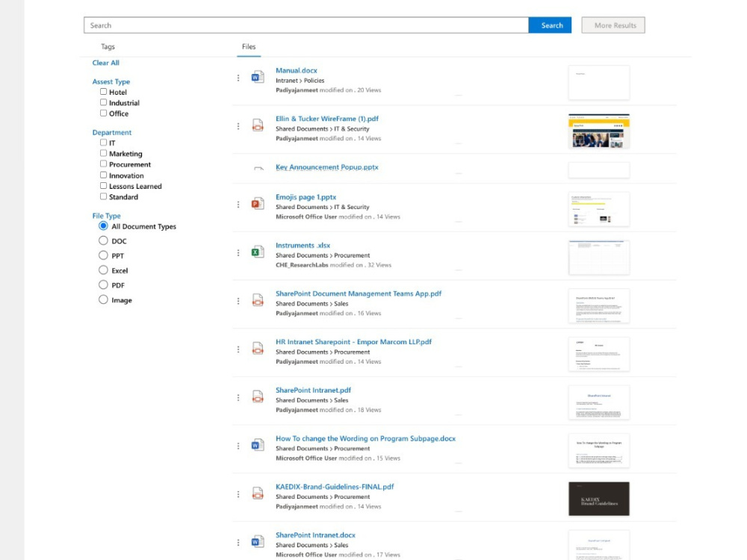This screenshot has width=747, height=560.
Task: Choose the PPT file type option
Action: pyautogui.click(x=103, y=255)
